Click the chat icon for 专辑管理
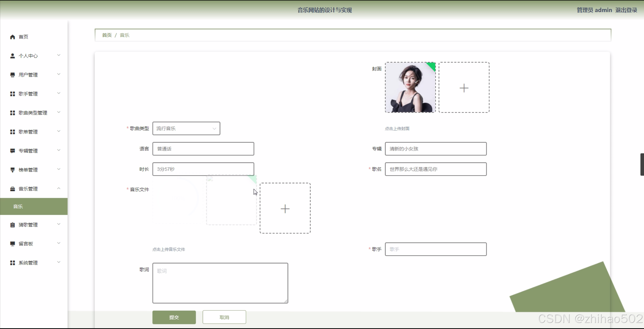The image size is (644, 329). tap(12, 151)
